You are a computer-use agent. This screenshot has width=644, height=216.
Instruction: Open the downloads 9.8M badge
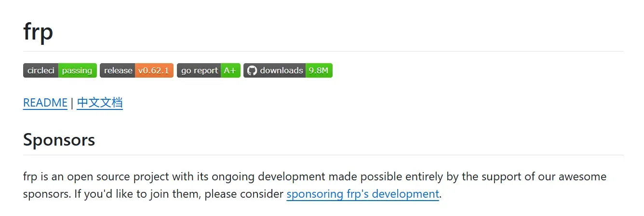[288, 70]
